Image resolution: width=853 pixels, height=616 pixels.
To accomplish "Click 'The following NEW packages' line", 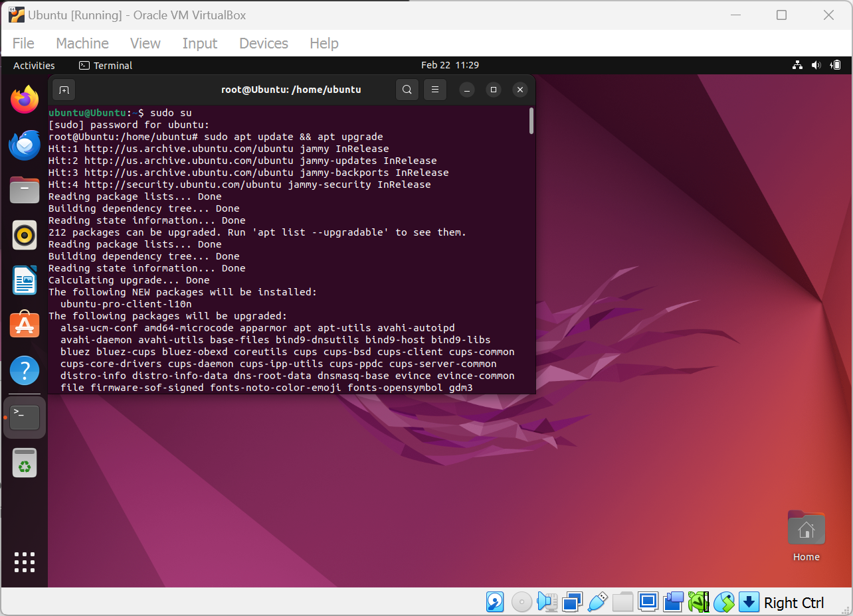I will [x=183, y=292].
